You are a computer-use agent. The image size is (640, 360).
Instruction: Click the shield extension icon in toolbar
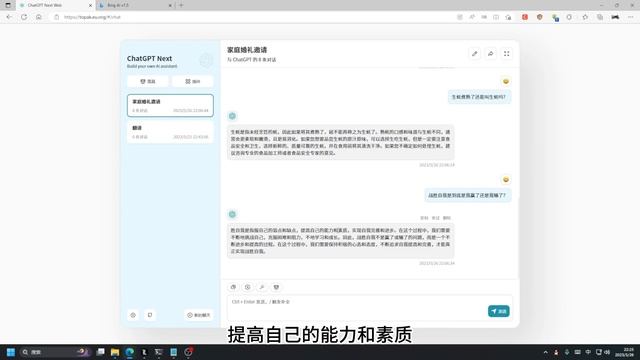(x=540, y=17)
